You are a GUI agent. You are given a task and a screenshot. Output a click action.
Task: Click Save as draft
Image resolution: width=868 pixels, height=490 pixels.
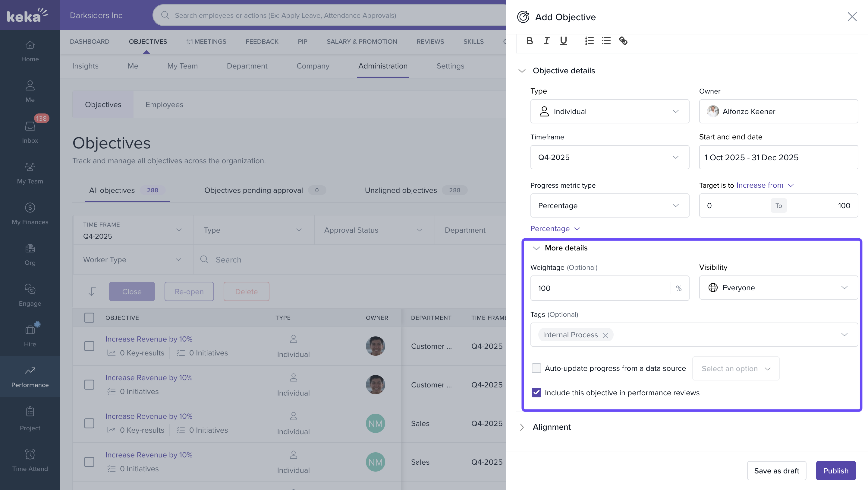[776, 470]
